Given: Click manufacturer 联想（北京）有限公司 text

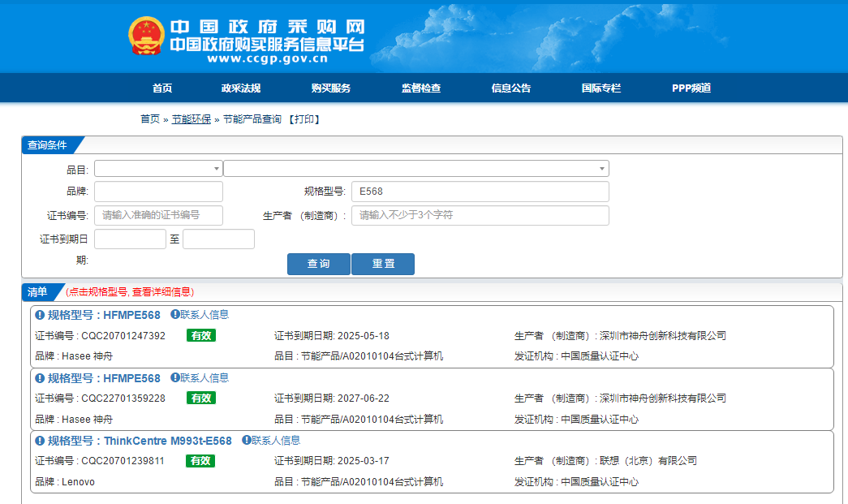Looking at the screenshot, I should coord(648,461).
